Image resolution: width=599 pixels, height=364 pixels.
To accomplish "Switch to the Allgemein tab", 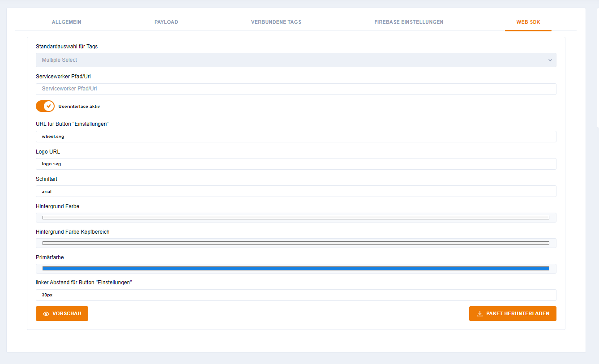I will coord(66,22).
